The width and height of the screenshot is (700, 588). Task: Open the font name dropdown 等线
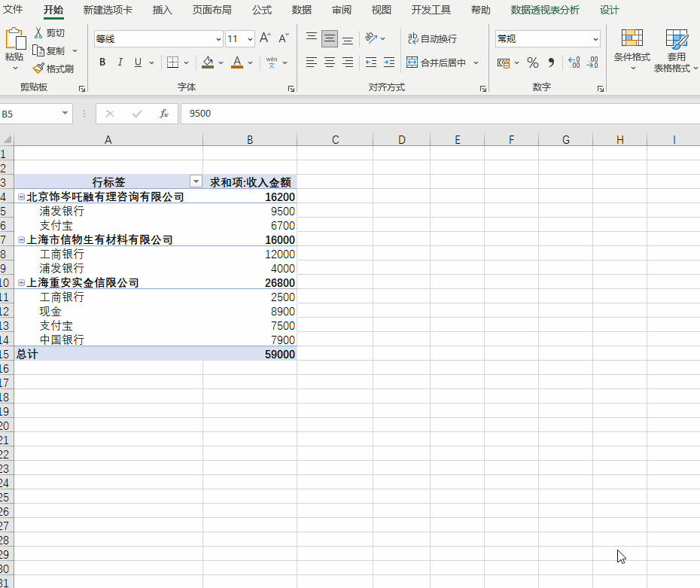pos(218,39)
